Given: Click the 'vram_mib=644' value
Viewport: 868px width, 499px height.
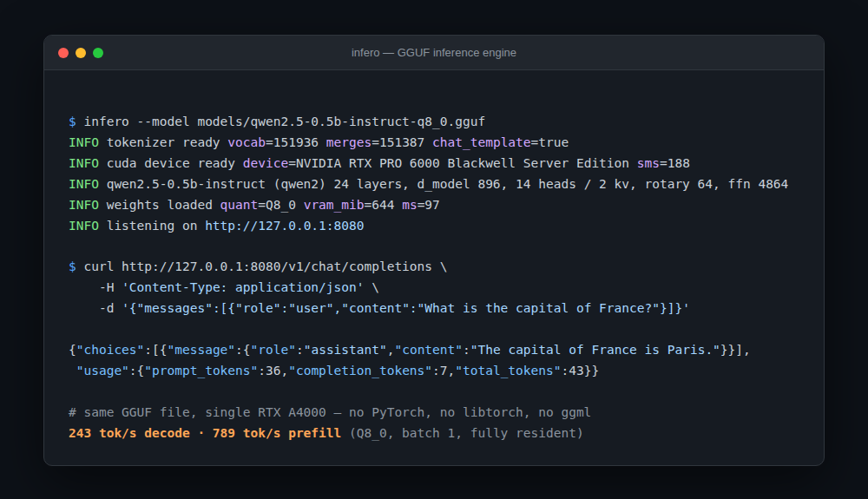Looking at the screenshot, I should 349,206.
